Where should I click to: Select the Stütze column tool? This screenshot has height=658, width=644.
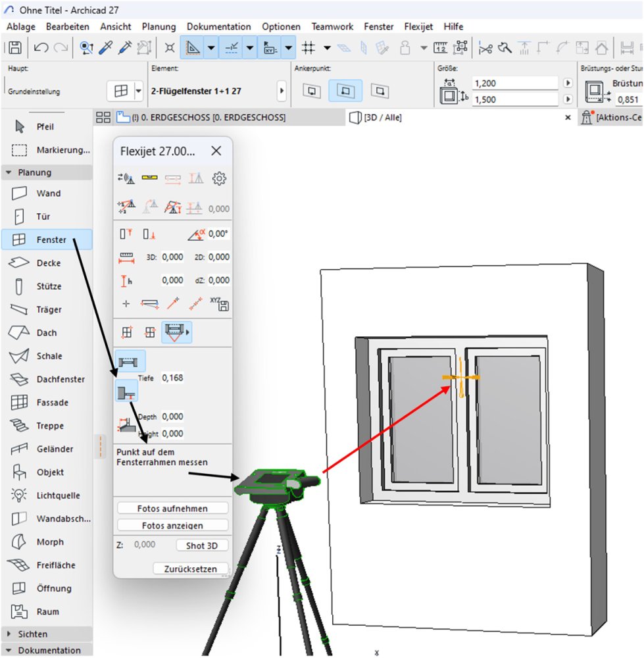(46, 286)
